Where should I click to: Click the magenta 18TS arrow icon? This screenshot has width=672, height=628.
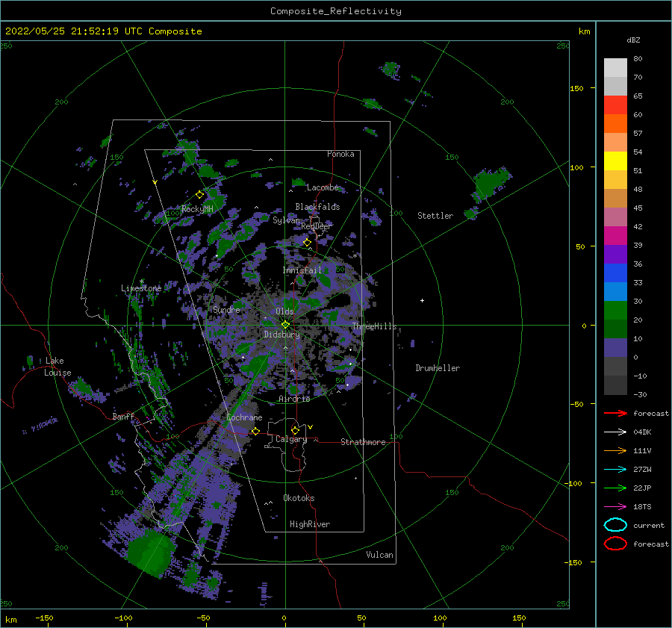coord(615,506)
